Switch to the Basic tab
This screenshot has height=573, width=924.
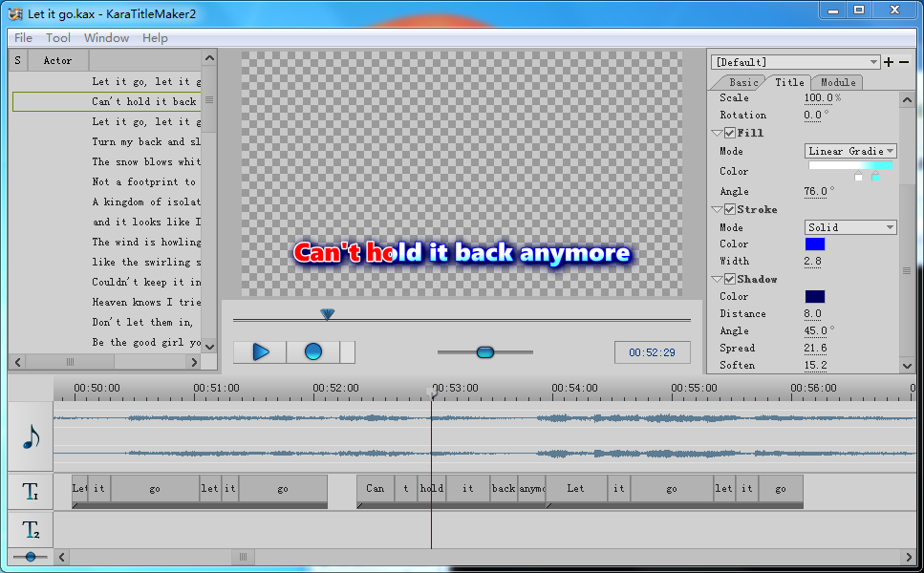tap(742, 82)
